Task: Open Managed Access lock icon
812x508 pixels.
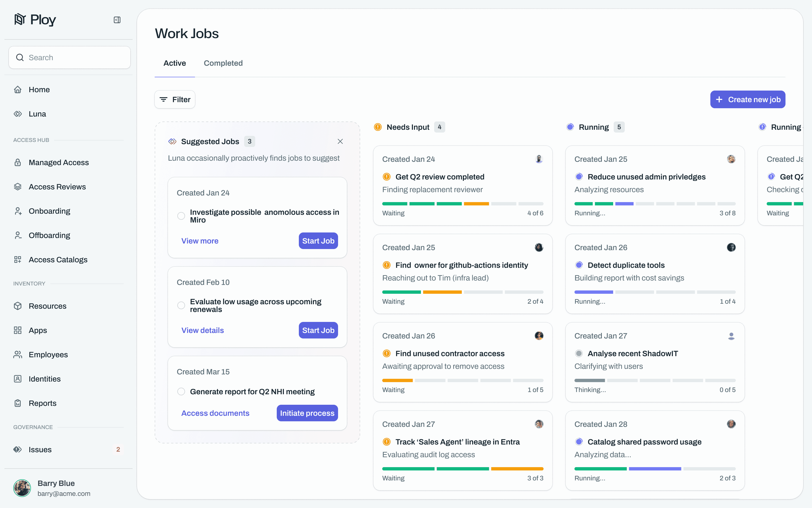Action: point(18,163)
